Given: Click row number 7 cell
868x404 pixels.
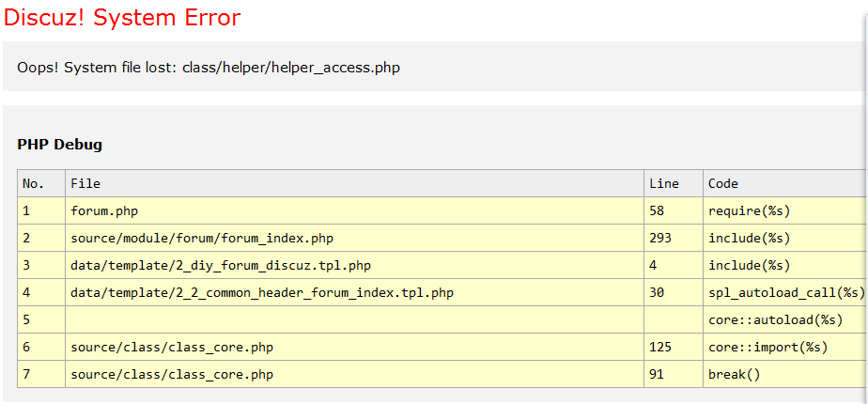Looking at the screenshot, I should 41,374.
